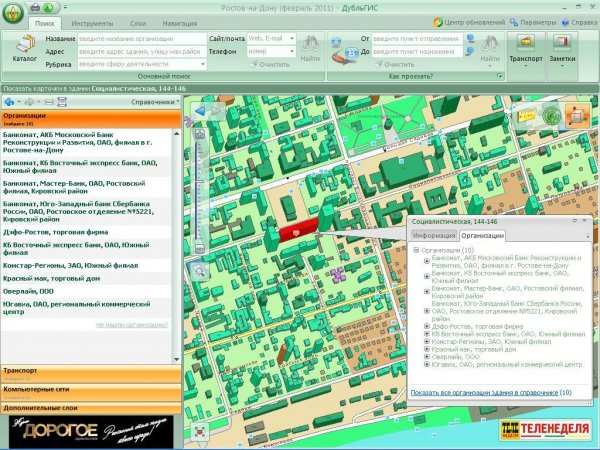Click the route A-B icon in Как проехать
Screen dimensions: 600x450
[x=344, y=51]
